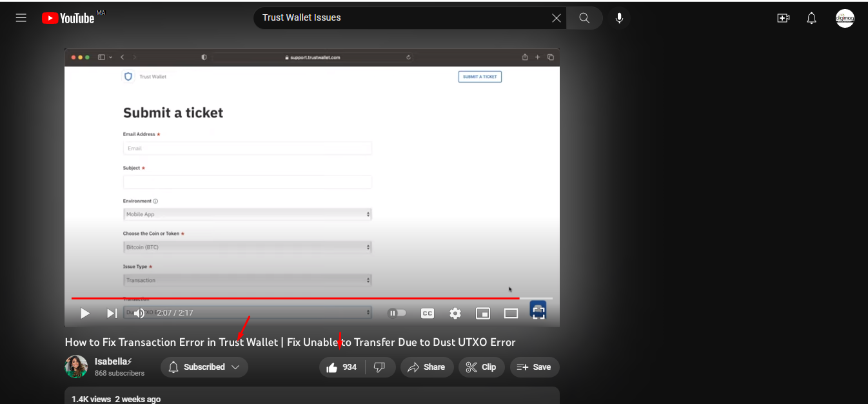Share this video
This screenshot has height=404, width=868.
click(x=427, y=367)
